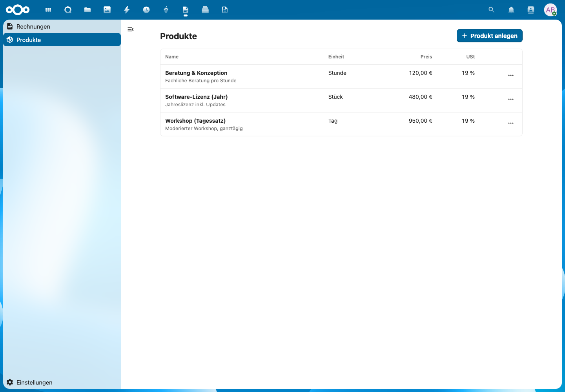Click the Einheit column header
This screenshot has height=392, width=565.
[x=336, y=57]
